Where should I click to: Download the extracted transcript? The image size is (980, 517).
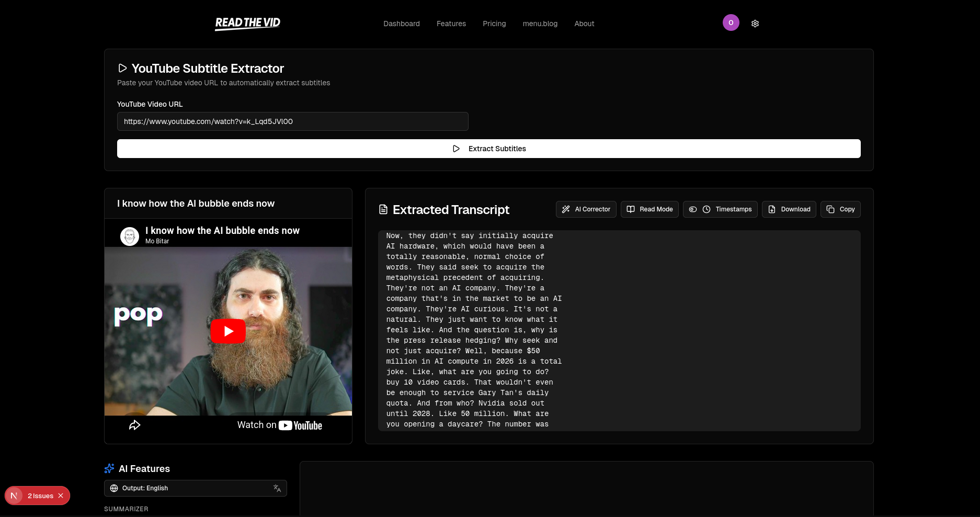point(789,209)
